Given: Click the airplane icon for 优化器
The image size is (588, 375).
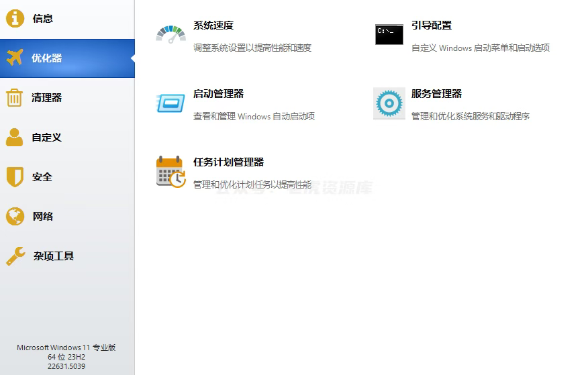Looking at the screenshot, I should (15, 58).
